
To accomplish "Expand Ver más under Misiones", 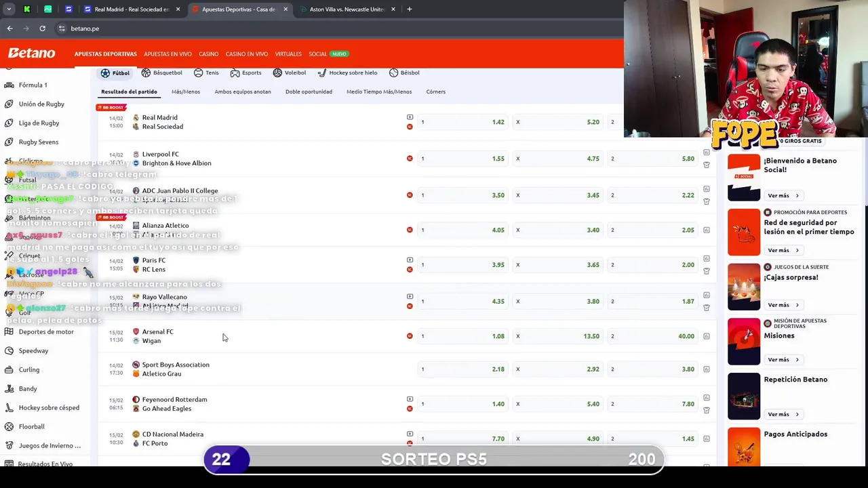I will tap(783, 359).
